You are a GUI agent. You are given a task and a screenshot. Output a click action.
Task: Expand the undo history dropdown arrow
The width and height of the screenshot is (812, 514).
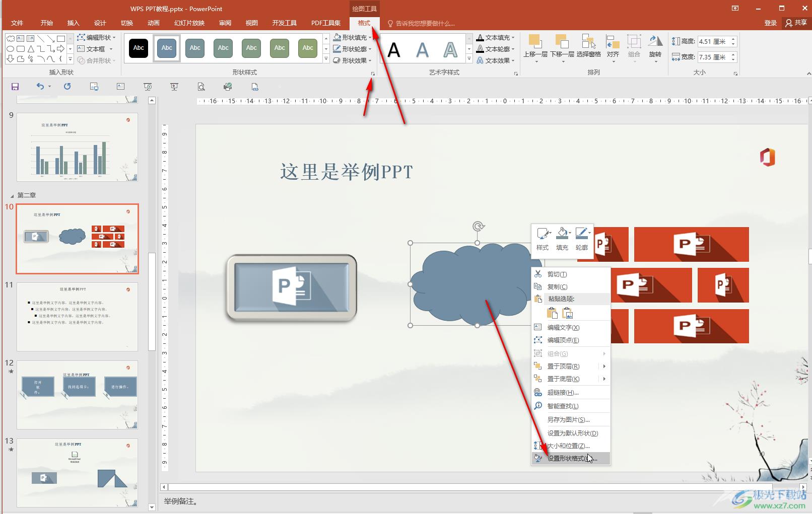(50, 87)
